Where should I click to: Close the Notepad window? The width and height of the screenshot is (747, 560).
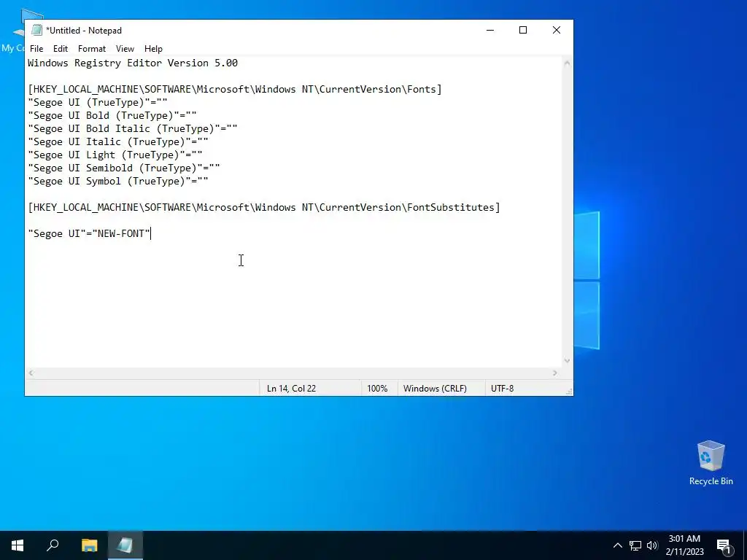557,30
